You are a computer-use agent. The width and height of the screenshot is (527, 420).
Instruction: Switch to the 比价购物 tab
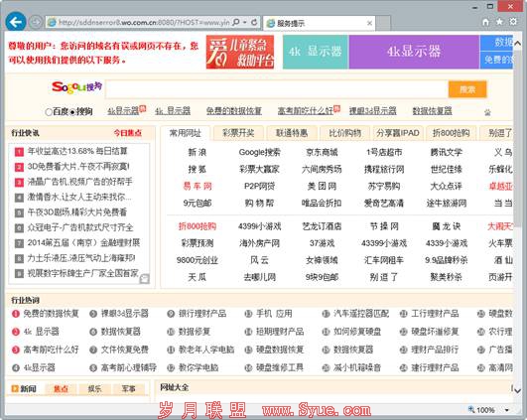click(x=344, y=133)
